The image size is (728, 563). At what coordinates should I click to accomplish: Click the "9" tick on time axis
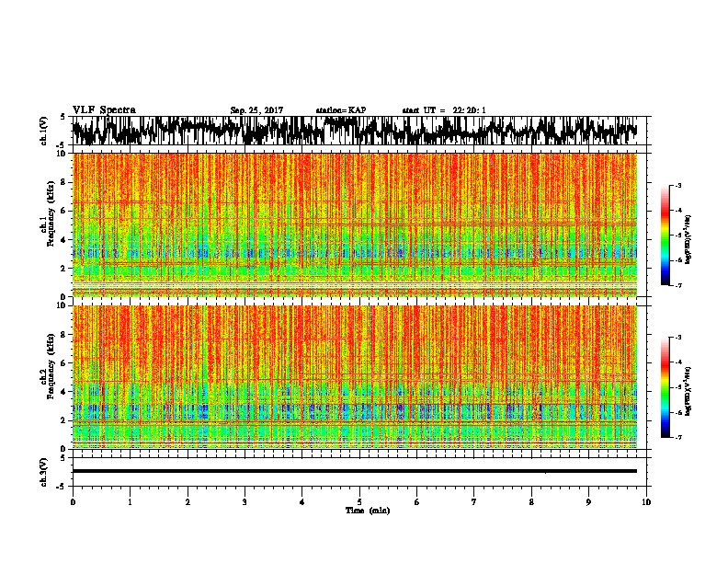point(588,502)
